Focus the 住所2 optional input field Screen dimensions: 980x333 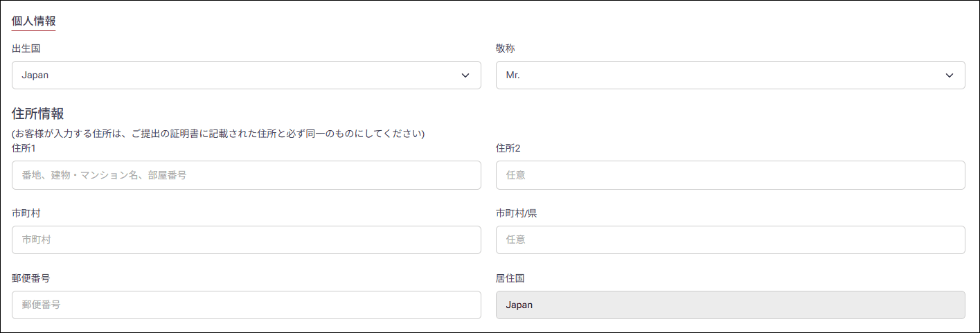click(x=731, y=175)
